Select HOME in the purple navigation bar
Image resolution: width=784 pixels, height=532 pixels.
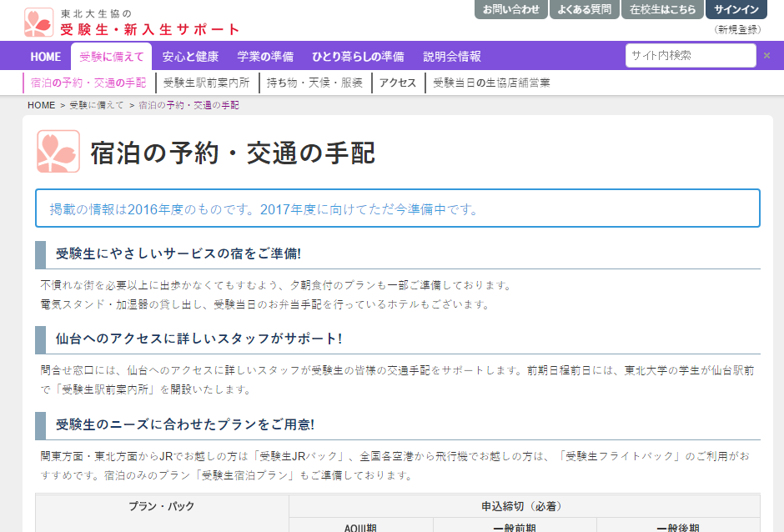point(46,57)
